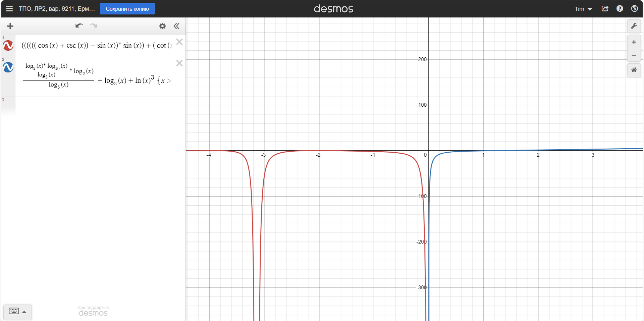Zoom out of the graph
This screenshot has height=321, width=644.
point(634,55)
